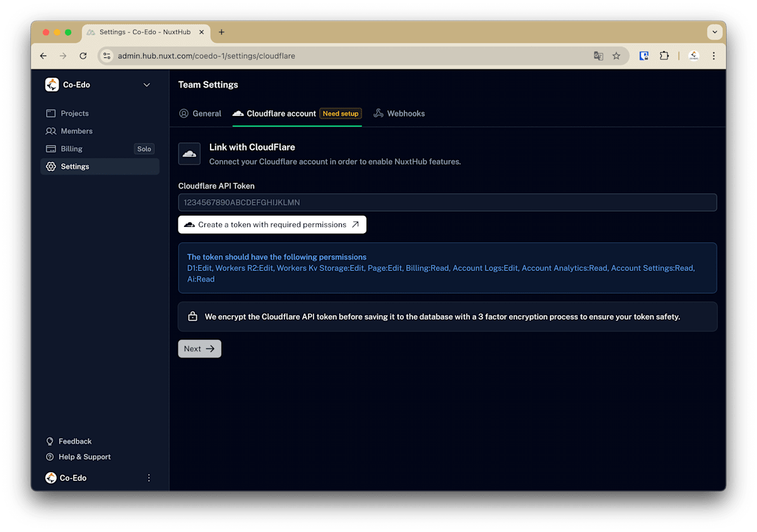Click the Link with CloudFlare heading
This screenshot has height=532, width=757.
[x=252, y=147]
